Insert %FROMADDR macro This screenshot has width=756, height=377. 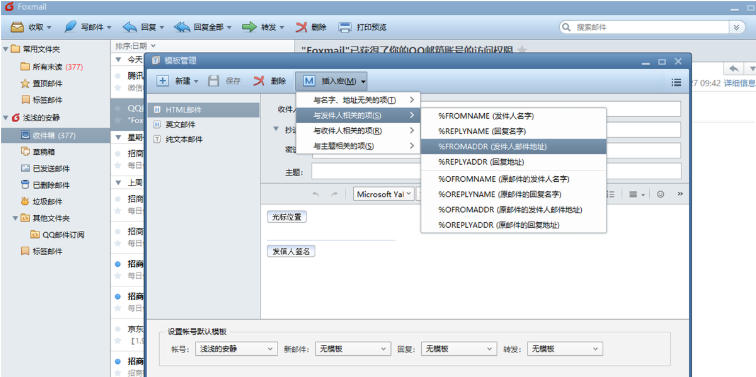click(513, 147)
